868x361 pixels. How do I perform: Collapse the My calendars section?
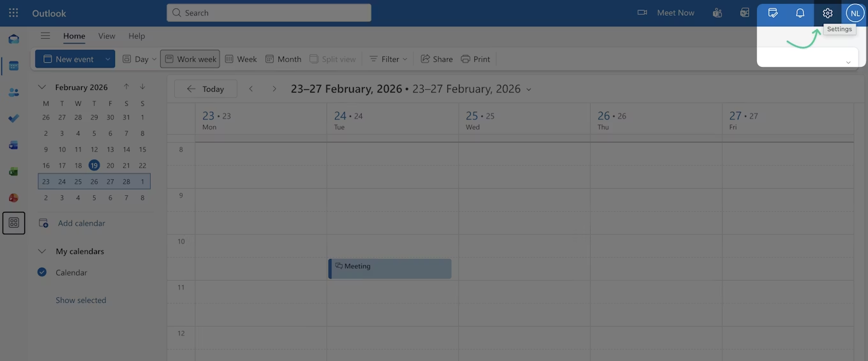tap(42, 251)
